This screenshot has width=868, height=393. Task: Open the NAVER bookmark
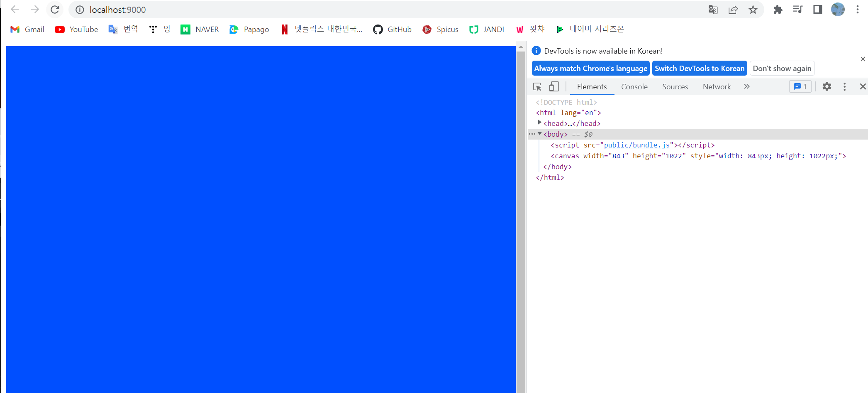(200, 29)
